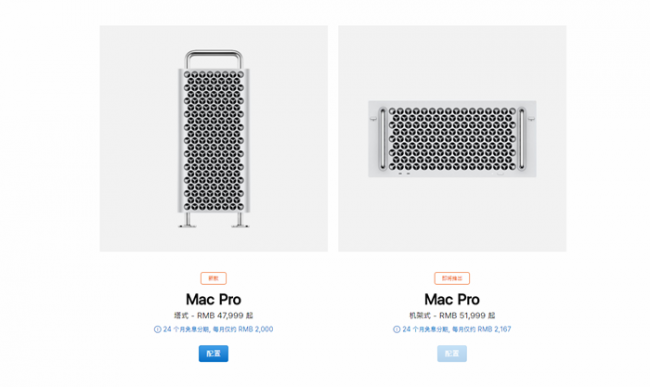Click the 新款 badge above tower Mac Pro

(213, 278)
